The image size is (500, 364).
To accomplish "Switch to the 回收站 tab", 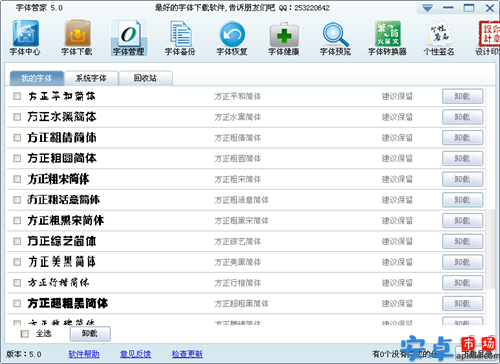I will click(x=145, y=78).
